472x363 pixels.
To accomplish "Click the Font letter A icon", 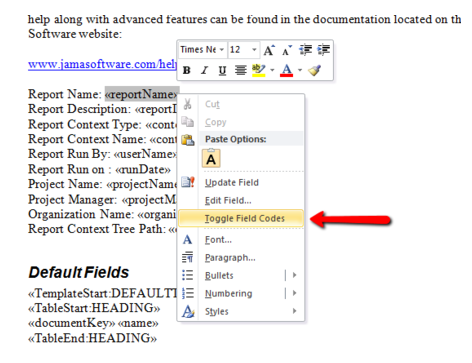I will pos(188,239).
